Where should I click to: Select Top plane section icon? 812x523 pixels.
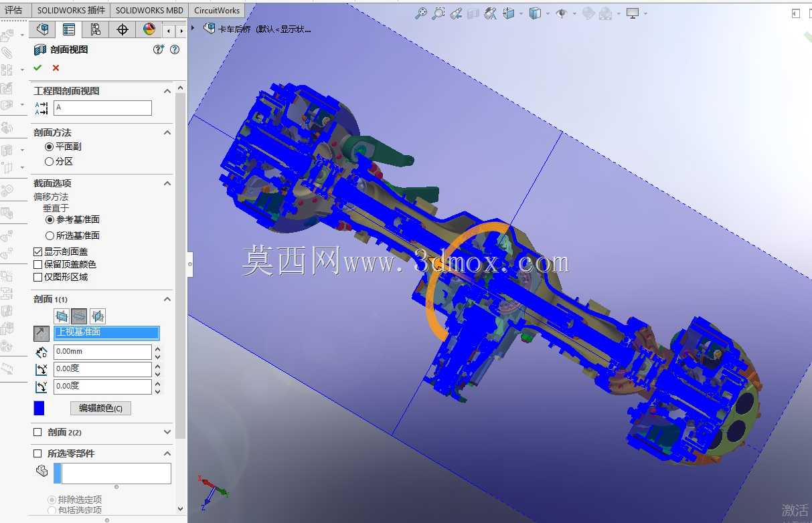coord(80,316)
